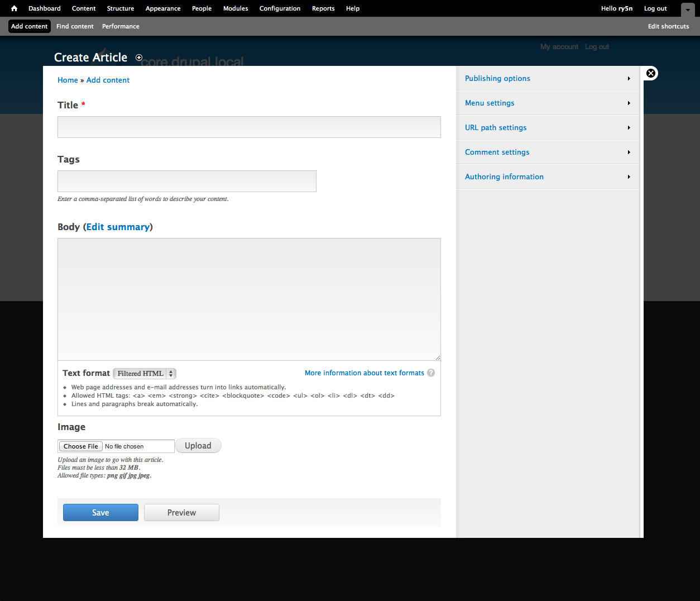Click inside the Body text area
This screenshot has width=700, height=601.
pyautogui.click(x=249, y=299)
